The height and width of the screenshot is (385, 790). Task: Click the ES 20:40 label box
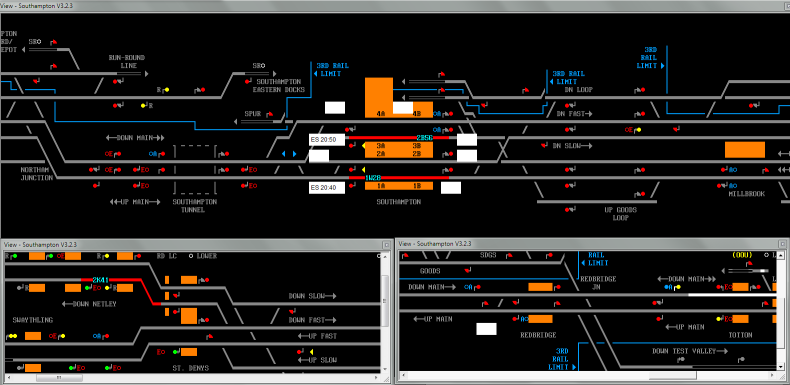[x=327, y=188]
